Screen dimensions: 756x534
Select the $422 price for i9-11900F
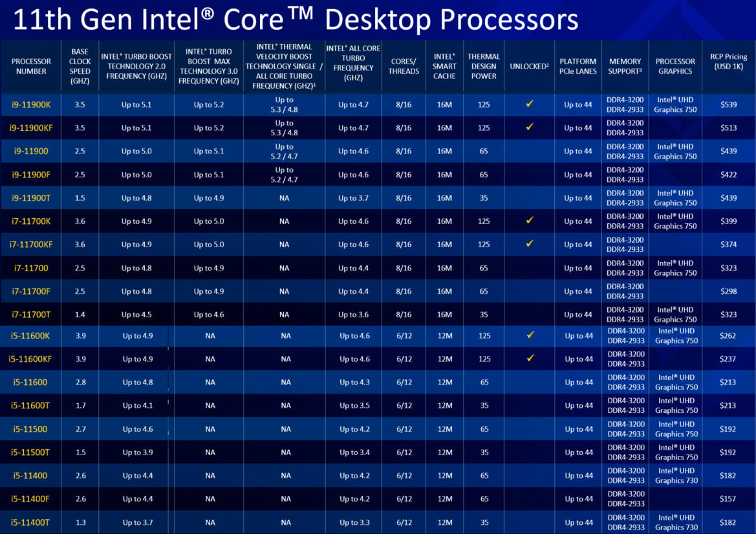coord(729,175)
